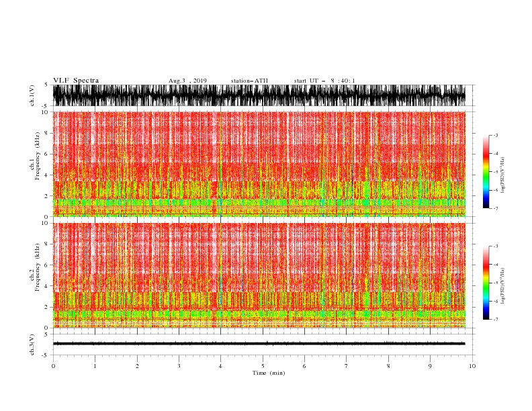
Task: Click inside the ch.2 spectrogram panel
Action: 259,275
